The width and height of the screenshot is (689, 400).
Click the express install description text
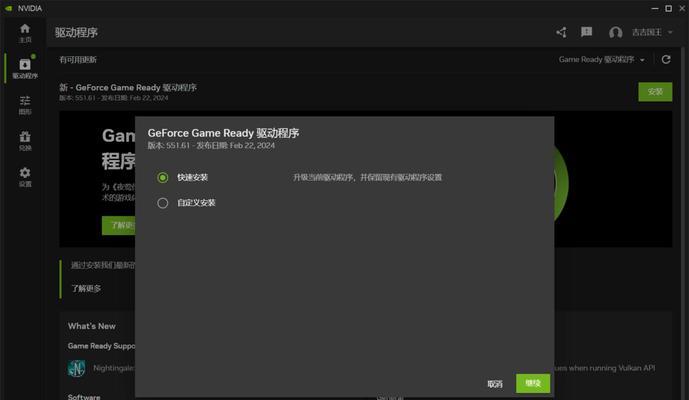click(x=367, y=178)
